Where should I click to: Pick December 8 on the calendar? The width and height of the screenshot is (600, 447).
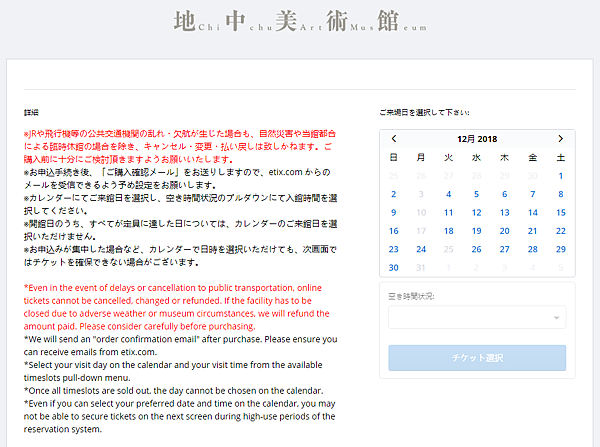tap(561, 194)
